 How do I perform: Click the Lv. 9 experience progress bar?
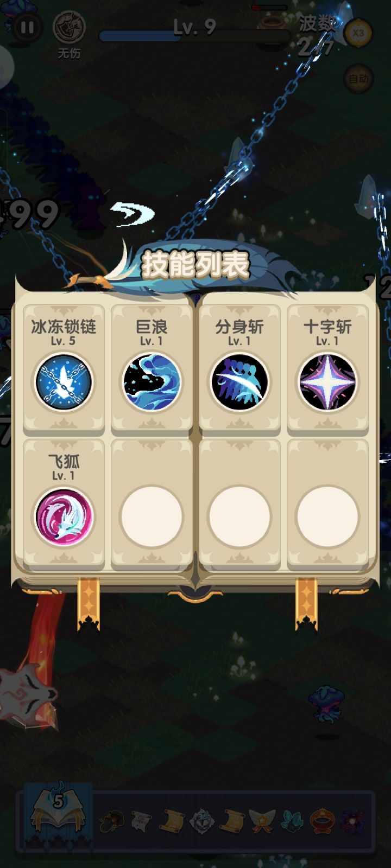(194, 36)
